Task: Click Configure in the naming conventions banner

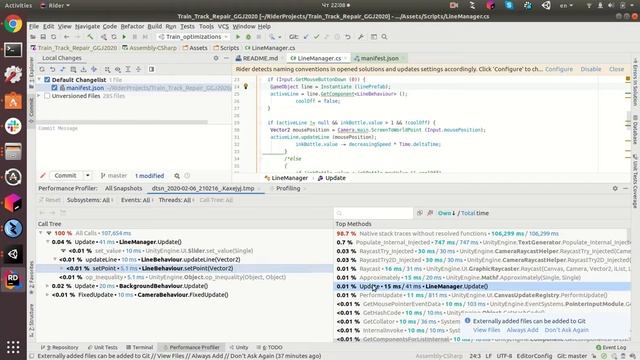Action: click(x=559, y=69)
